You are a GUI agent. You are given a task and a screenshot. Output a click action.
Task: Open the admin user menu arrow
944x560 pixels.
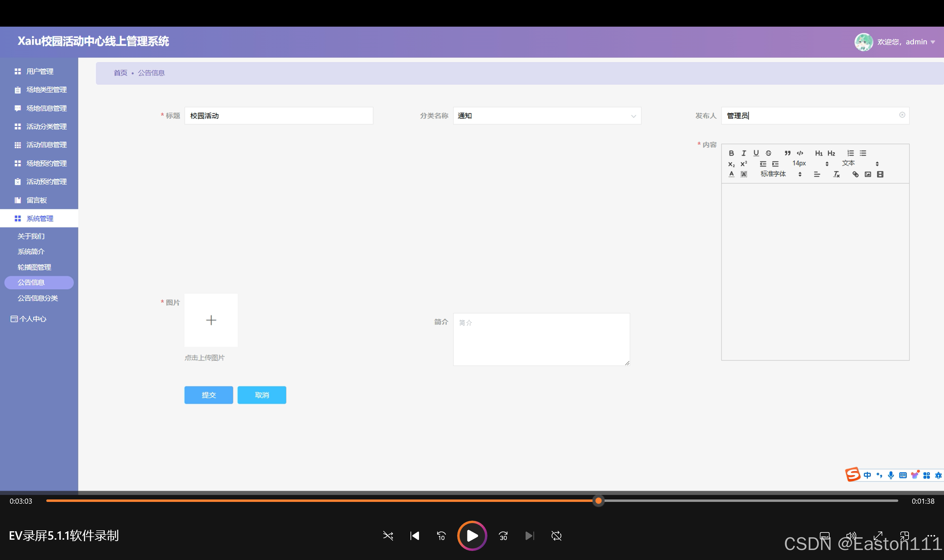tap(933, 42)
